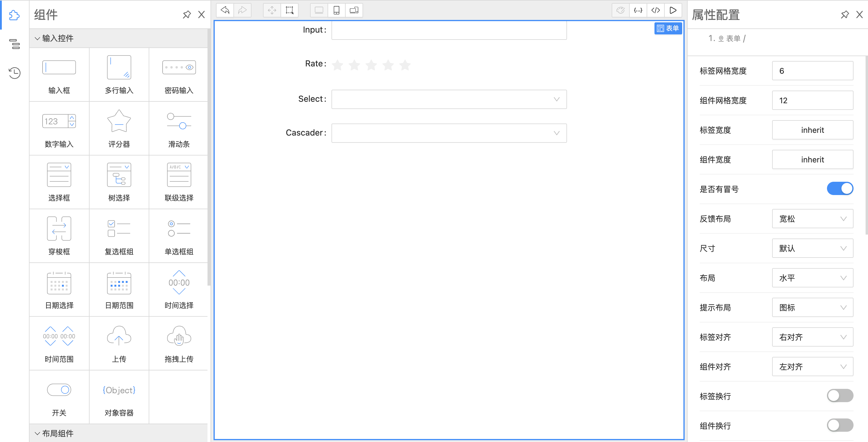868x442 pixels.
Task: Open the JSON schema view
Action: tap(638, 10)
